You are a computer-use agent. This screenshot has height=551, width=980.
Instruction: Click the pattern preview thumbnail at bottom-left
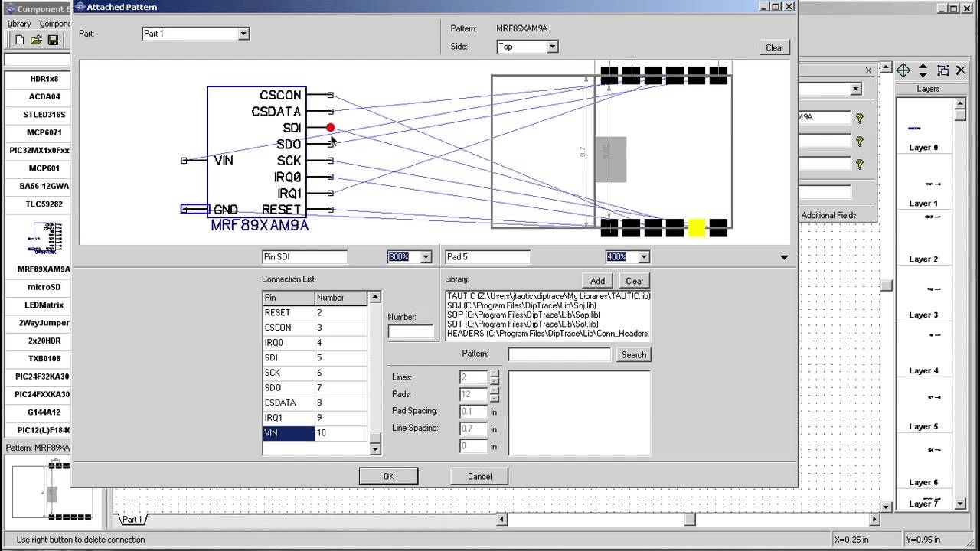point(53,490)
